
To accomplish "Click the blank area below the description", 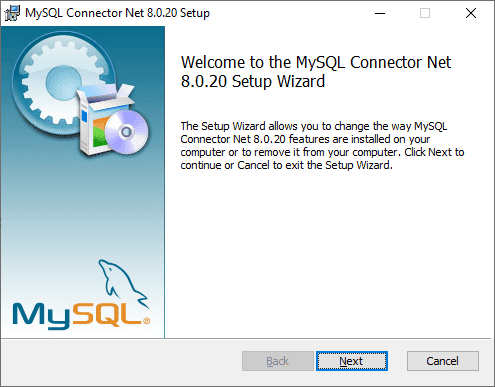I will pyautogui.click(x=328, y=253).
